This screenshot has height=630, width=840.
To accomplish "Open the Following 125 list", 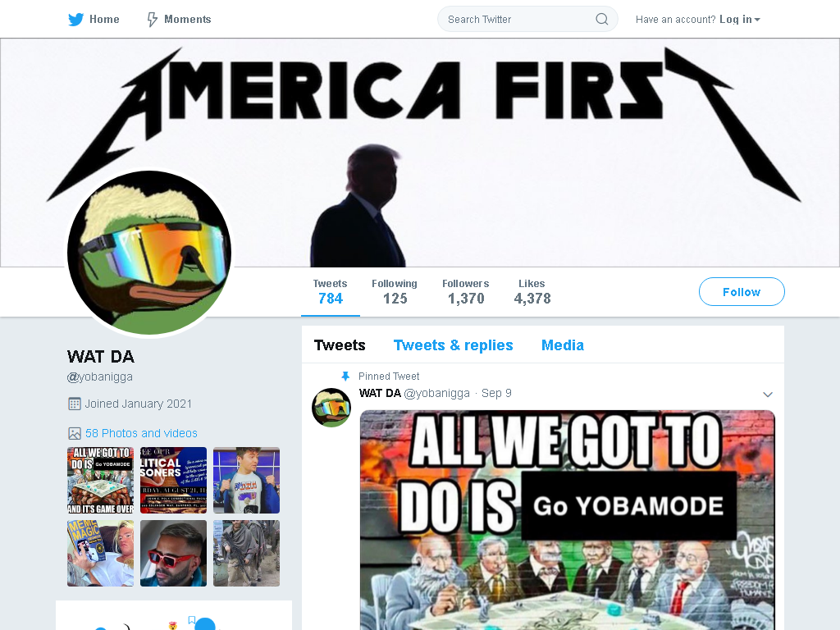I will click(395, 292).
